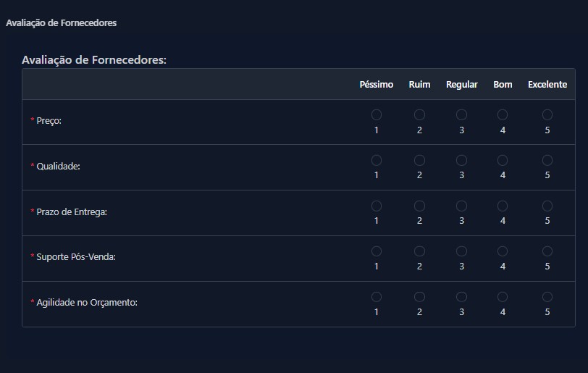The image size is (588, 373).
Task: Click the Prazo de Entrega row label
Action: 72,211
